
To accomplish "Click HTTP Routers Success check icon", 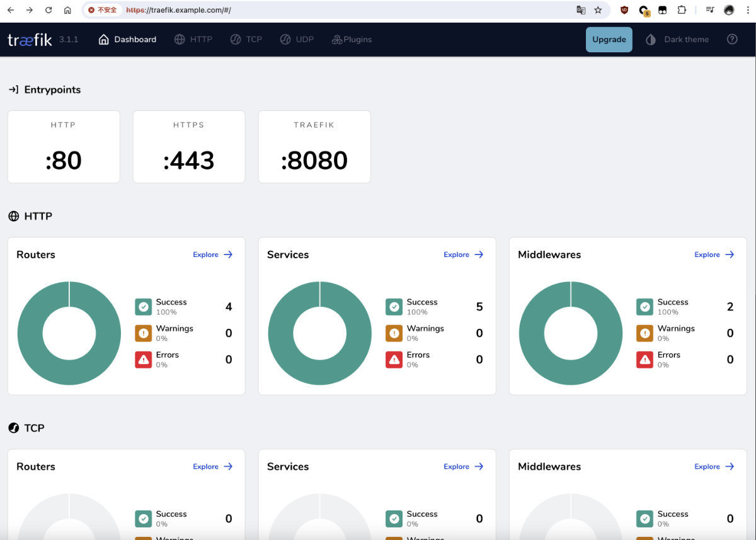I will (x=144, y=307).
